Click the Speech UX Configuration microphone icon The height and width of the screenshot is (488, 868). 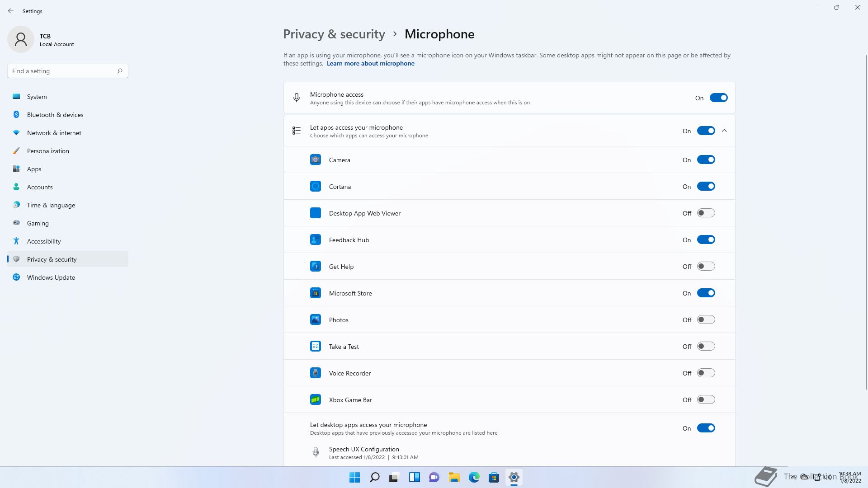(x=316, y=452)
